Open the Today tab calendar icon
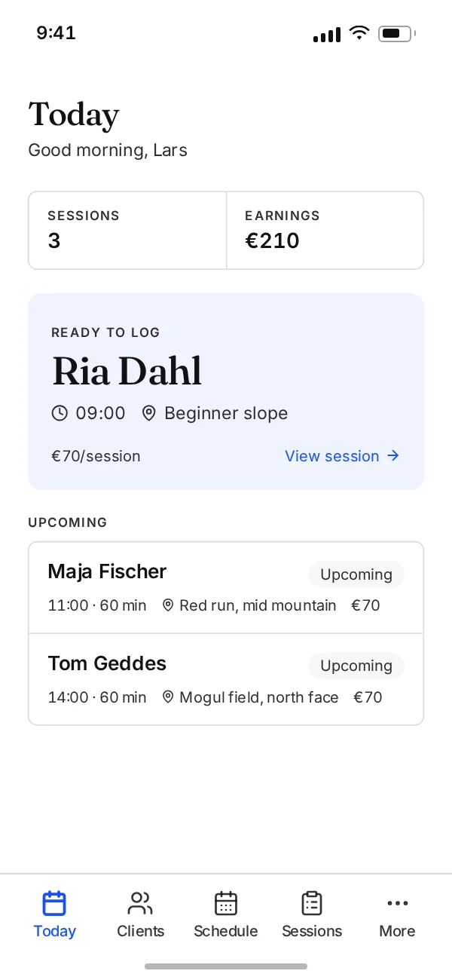Viewport: 452px width, 980px height. (54, 903)
